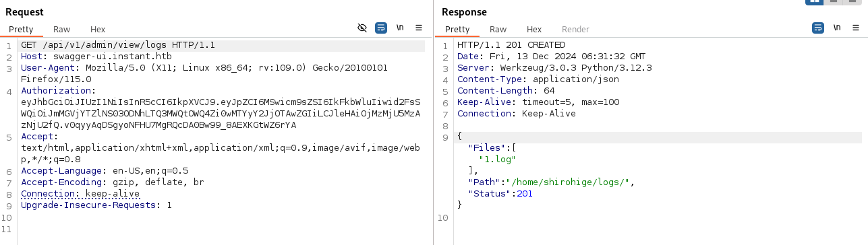Open Request panel hamburger options menu
The width and height of the screenshot is (868, 245).
[x=419, y=28]
